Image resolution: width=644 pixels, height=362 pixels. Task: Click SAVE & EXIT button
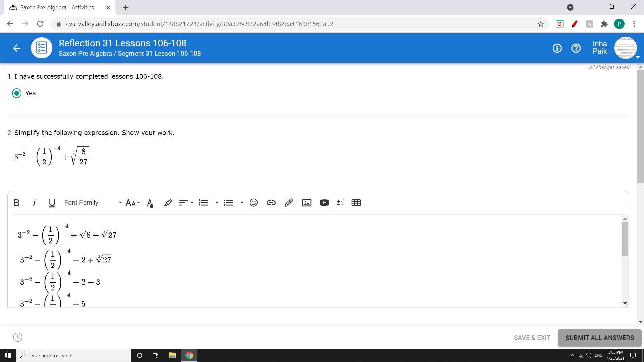pos(532,338)
